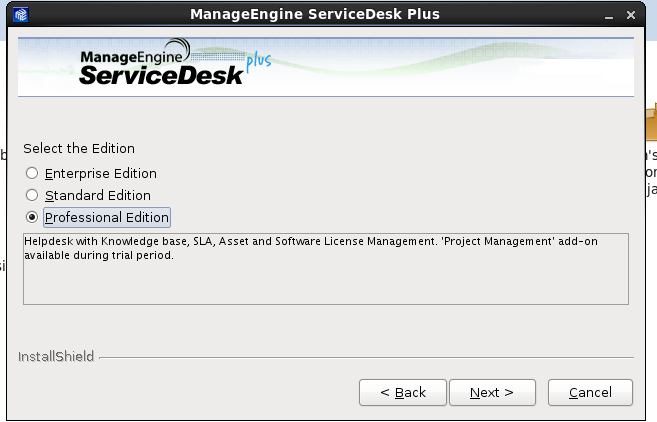The image size is (657, 422).
Task: Click the ManageEngine ServiceDesk Plus logo
Action: (175, 63)
